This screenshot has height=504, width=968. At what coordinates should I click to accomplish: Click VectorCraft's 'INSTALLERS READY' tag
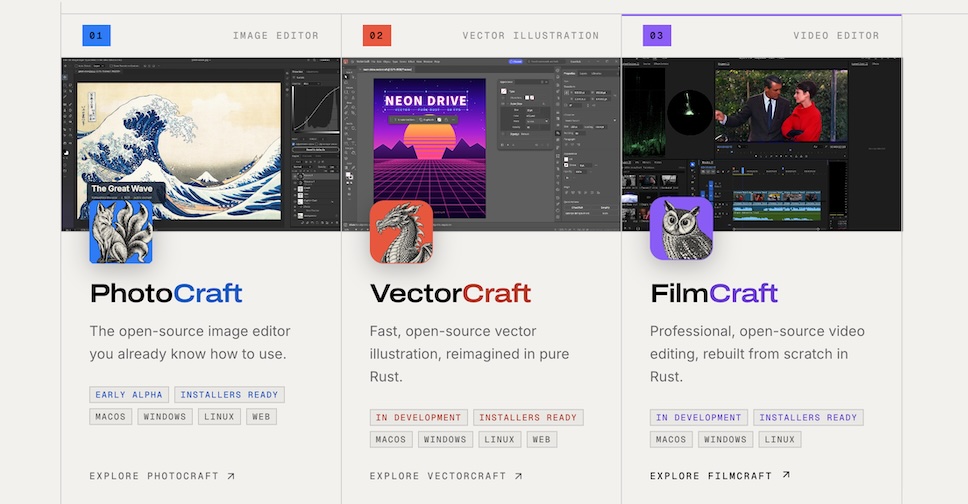[x=528, y=418]
